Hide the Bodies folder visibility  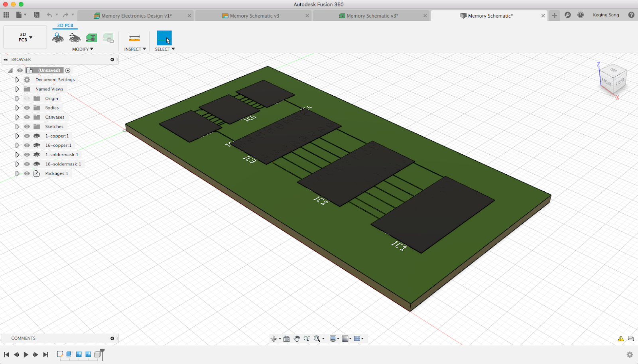point(27,108)
